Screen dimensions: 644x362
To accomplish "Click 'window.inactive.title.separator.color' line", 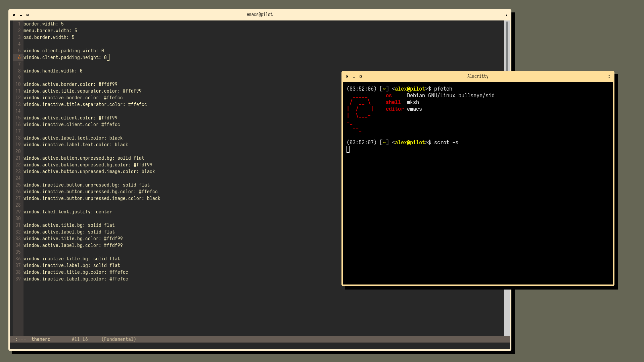I will pos(85,104).
